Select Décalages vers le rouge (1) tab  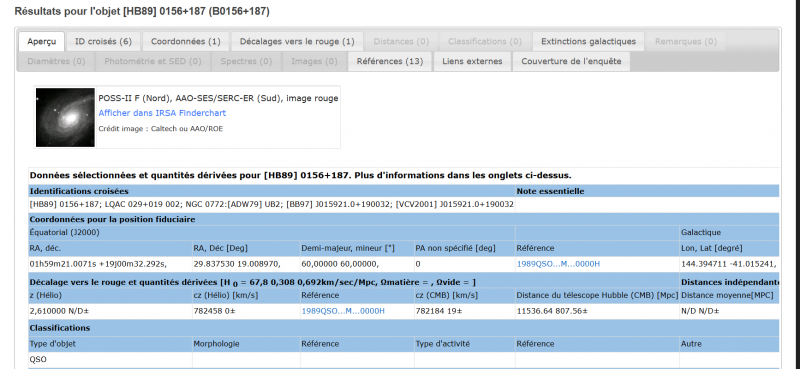[297, 41]
